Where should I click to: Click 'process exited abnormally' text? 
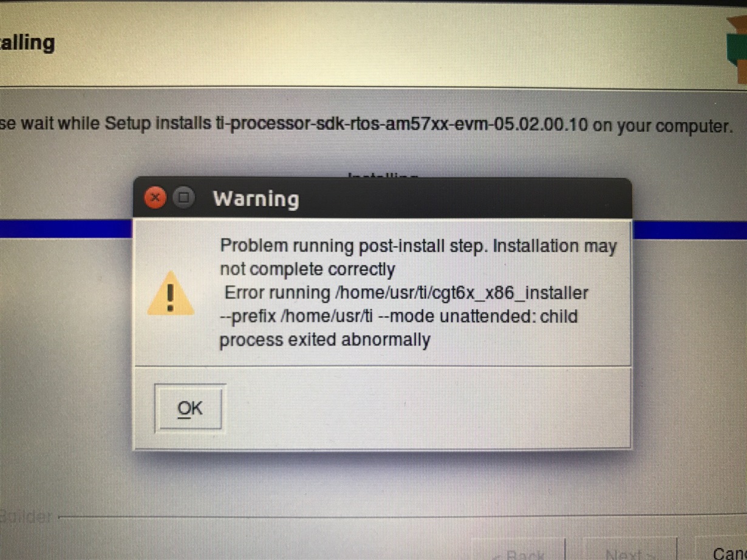(x=324, y=340)
